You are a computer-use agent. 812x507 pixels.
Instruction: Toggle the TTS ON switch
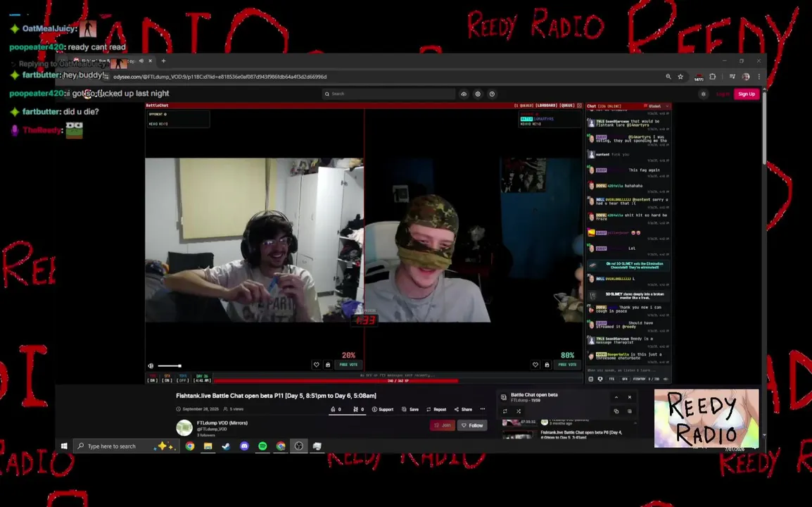[152, 378]
